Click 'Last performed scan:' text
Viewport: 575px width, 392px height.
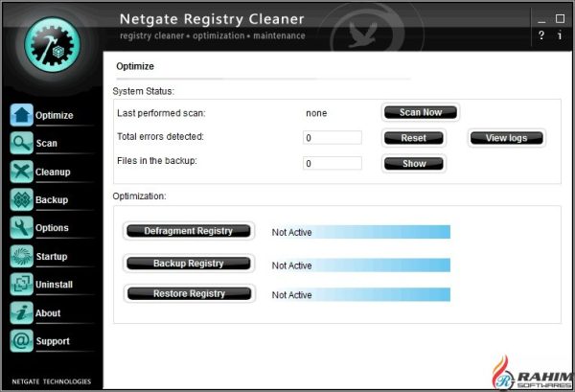click(x=161, y=113)
